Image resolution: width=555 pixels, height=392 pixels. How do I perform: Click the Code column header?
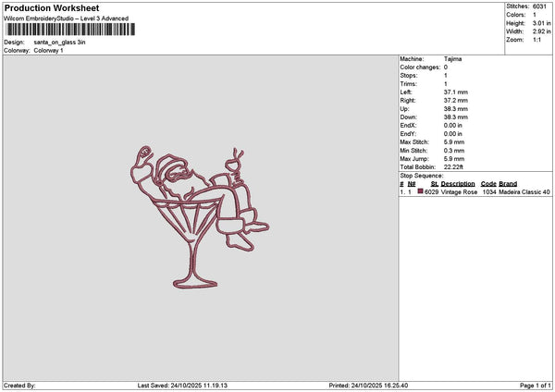[488, 184]
